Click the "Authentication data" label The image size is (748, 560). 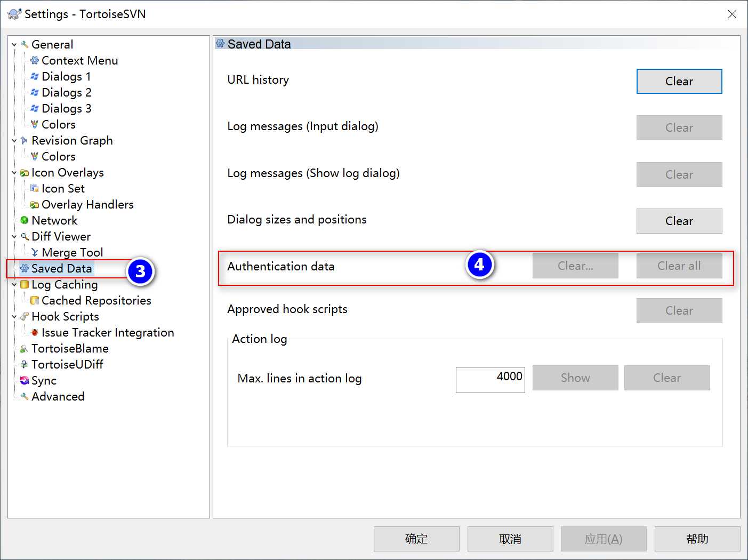pyautogui.click(x=281, y=266)
